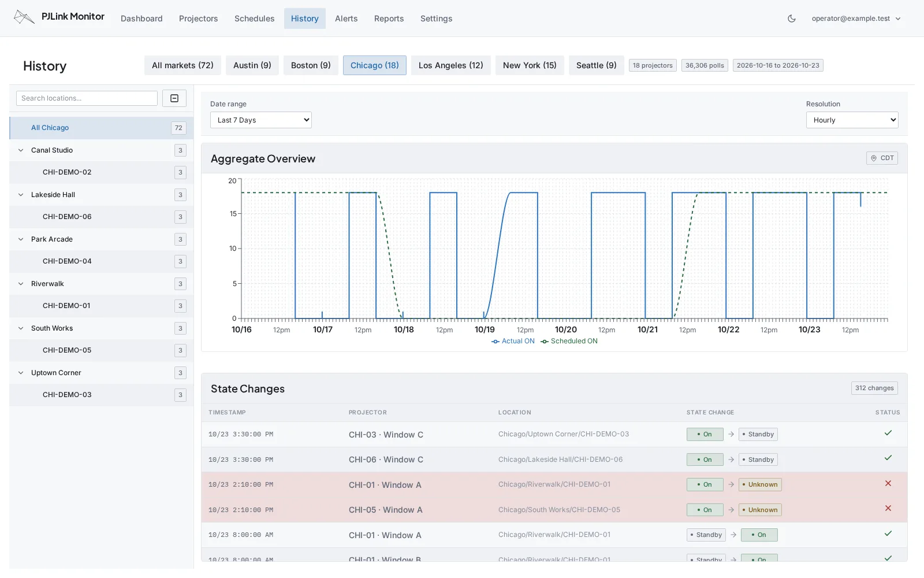Click the Search locations input field
This screenshot has width=924, height=578.
coord(87,98)
